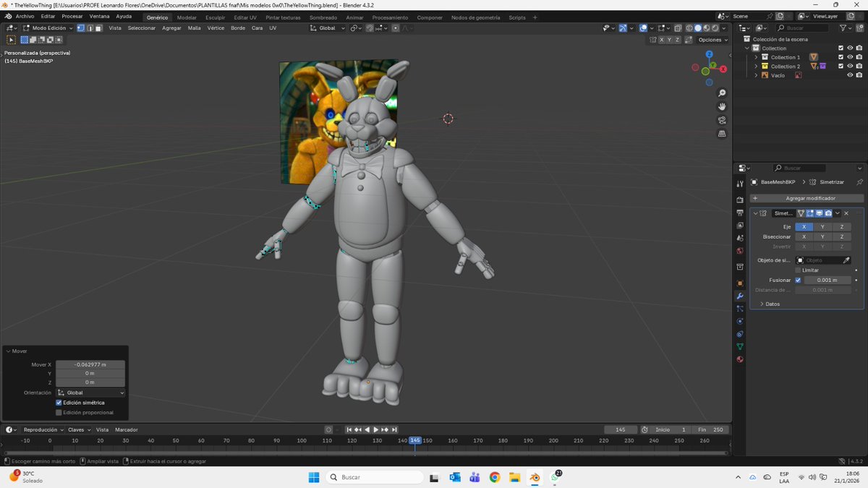The image size is (868, 488).
Task: Open the Procesar menu
Action: click(72, 17)
